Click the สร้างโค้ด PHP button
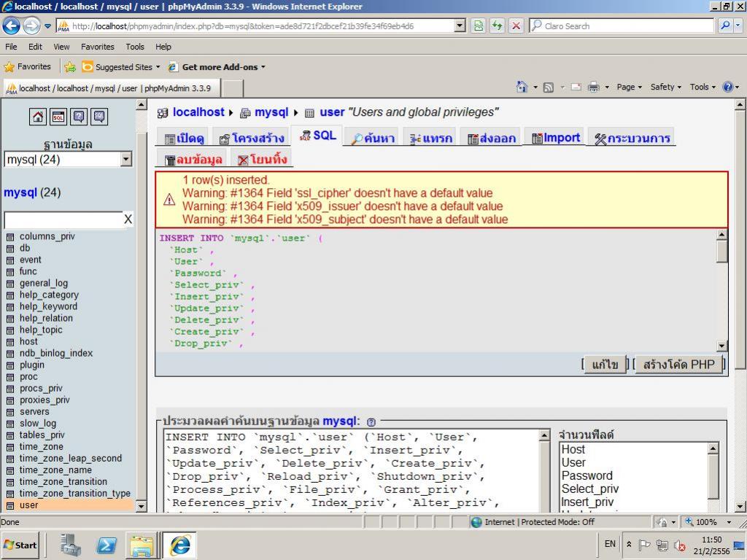The image size is (747, 560). coord(678,365)
